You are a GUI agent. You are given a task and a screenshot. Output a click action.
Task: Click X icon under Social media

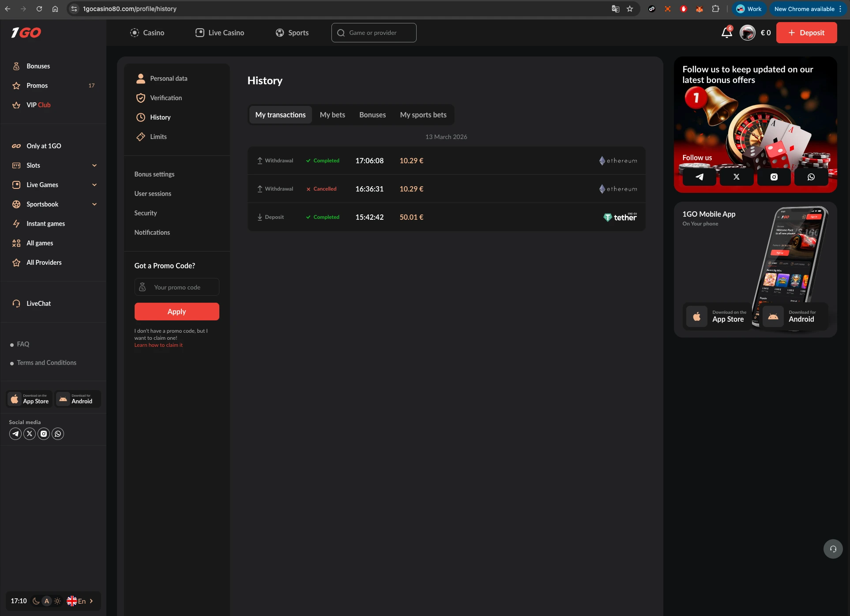pos(30,434)
